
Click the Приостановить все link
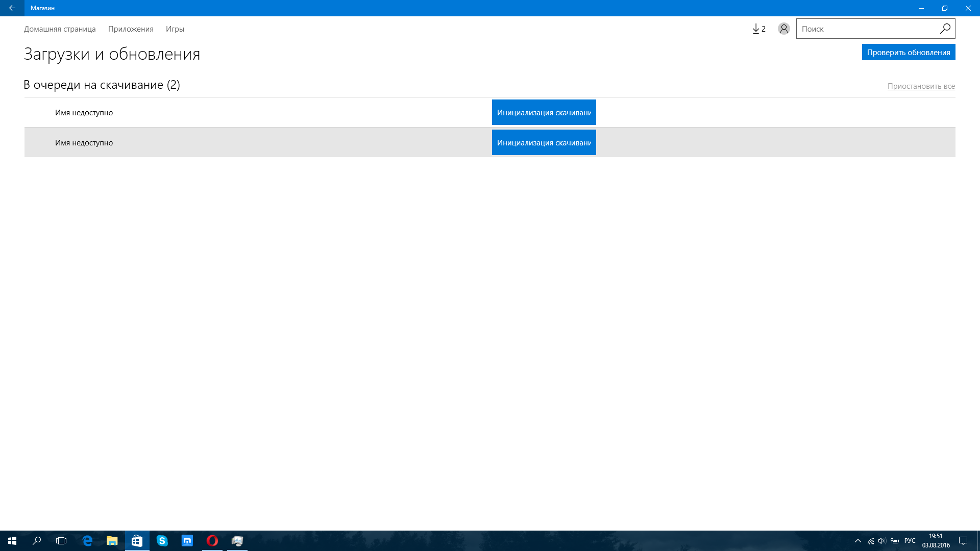point(921,86)
